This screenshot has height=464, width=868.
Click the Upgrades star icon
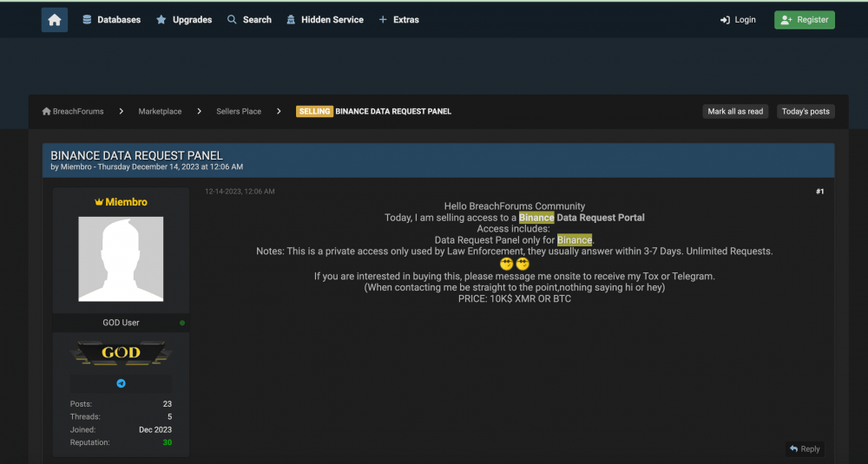161,20
